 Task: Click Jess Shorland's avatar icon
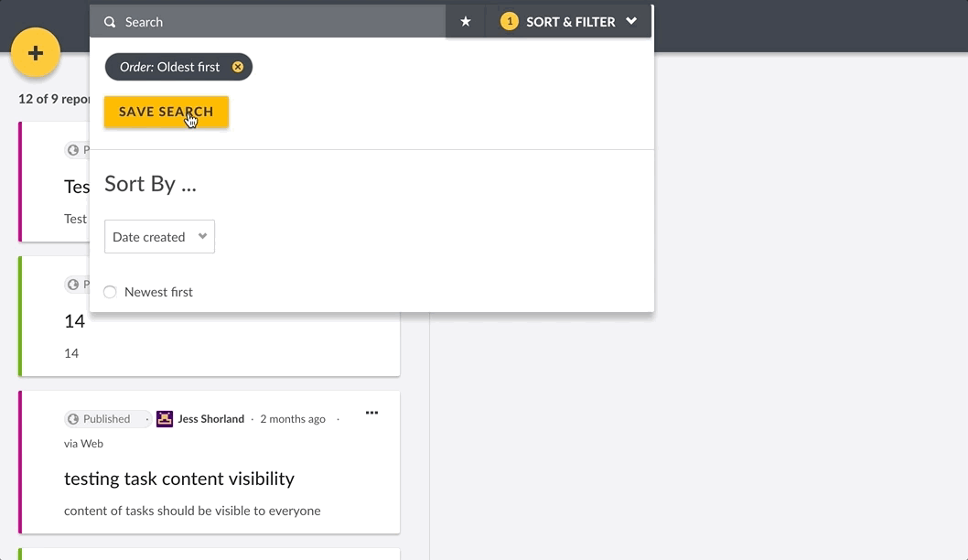pyautogui.click(x=164, y=418)
